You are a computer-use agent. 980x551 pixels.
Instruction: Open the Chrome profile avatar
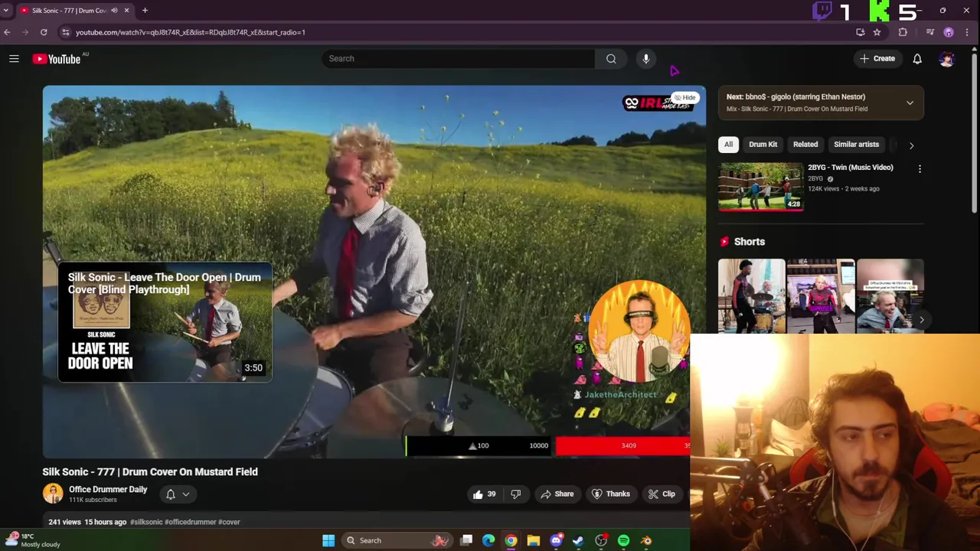tap(949, 32)
